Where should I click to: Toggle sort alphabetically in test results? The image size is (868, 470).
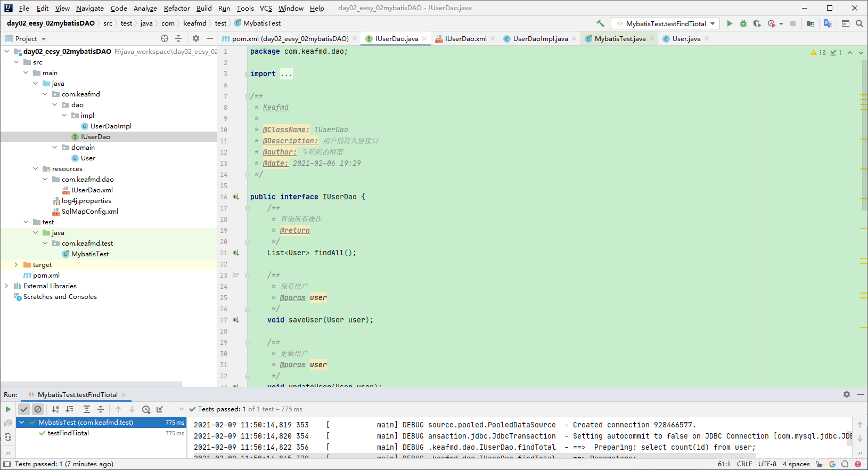click(55, 409)
